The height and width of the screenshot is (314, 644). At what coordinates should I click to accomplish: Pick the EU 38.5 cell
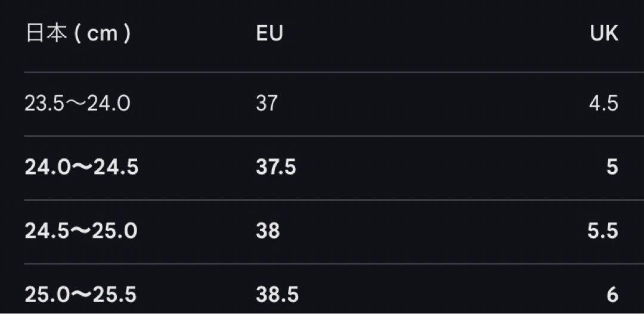[277, 295]
